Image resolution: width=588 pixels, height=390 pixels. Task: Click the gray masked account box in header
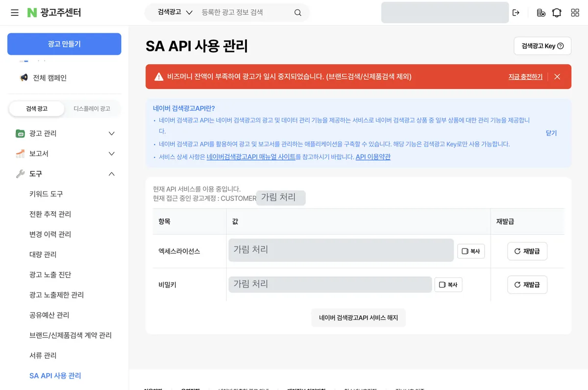click(x=445, y=13)
